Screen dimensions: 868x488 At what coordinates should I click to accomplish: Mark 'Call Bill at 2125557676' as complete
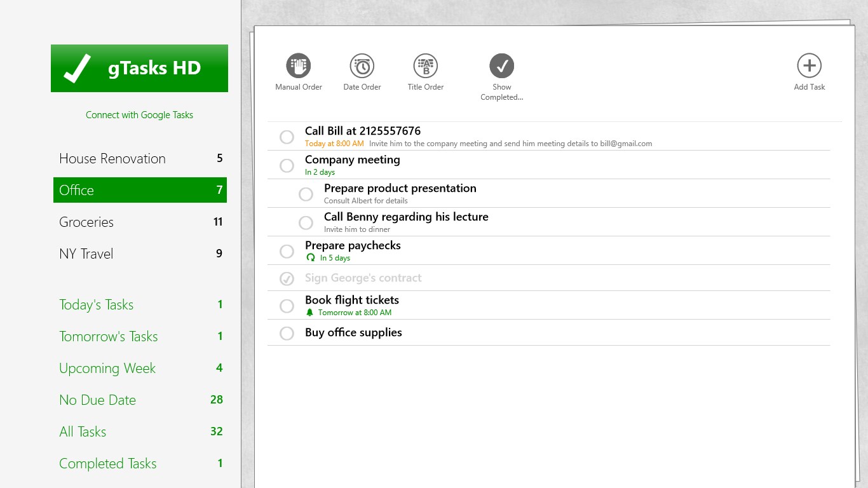(x=287, y=137)
